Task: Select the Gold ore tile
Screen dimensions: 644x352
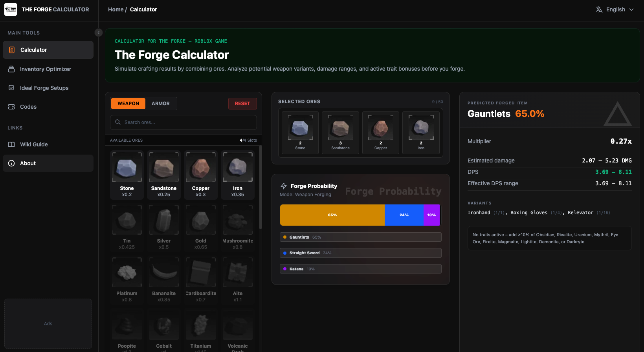Action: 201,228
